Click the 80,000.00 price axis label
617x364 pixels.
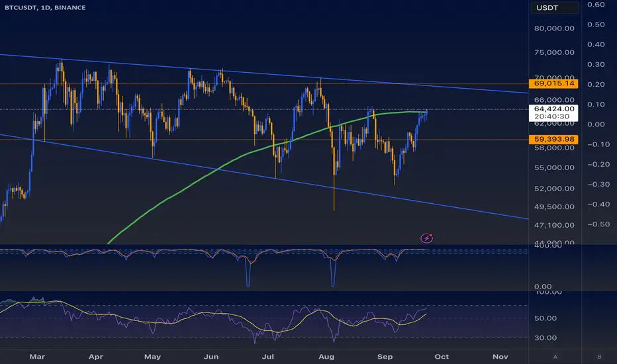click(554, 28)
